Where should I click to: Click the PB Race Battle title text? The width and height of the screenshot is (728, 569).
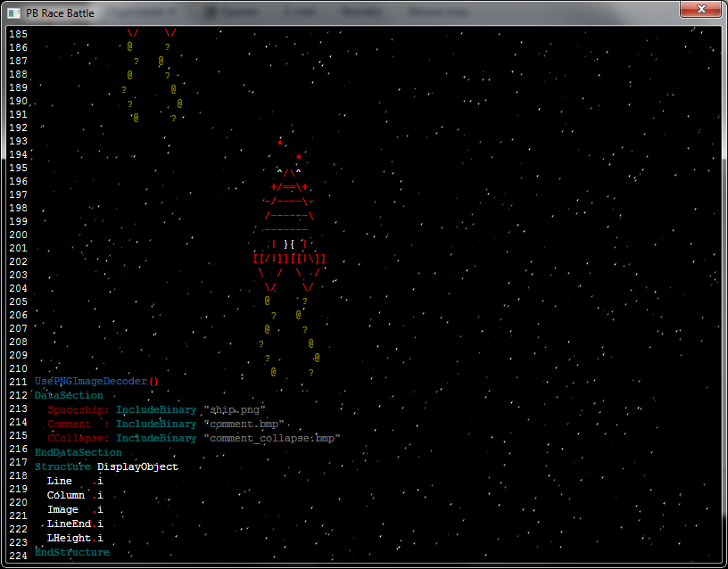point(62,13)
